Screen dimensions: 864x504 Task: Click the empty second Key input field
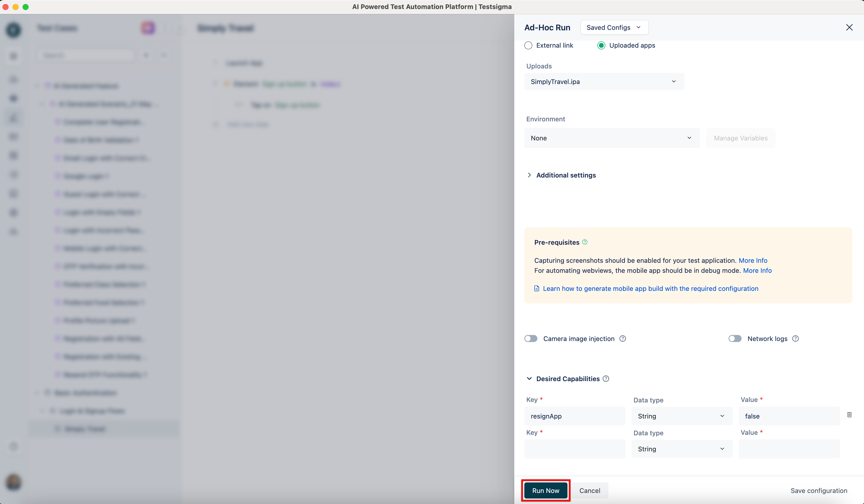[574, 449]
